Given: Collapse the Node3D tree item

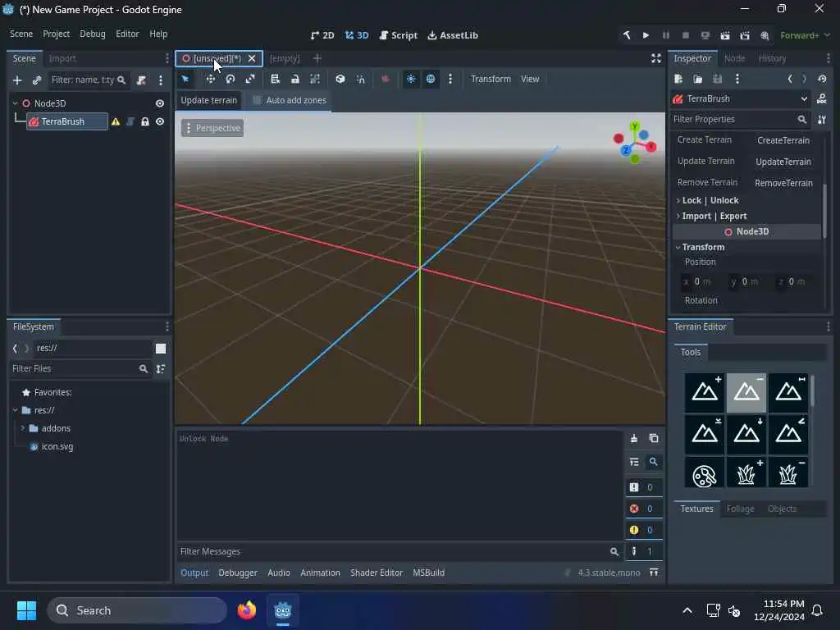Looking at the screenshot, I should point(15,103).
